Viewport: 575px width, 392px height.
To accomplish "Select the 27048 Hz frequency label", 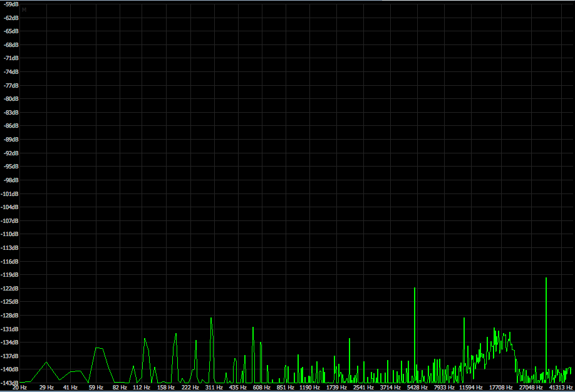I will (x=531, y=387).
